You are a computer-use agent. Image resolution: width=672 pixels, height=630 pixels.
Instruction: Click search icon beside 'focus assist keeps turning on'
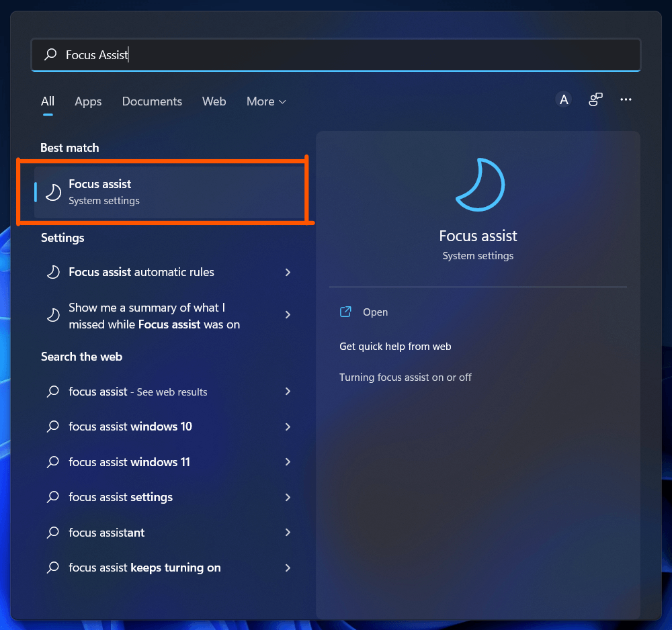click(x=53, y=568)
